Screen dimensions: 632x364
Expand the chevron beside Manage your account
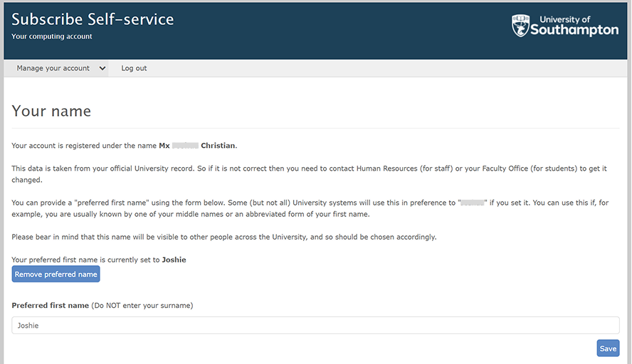102,68
